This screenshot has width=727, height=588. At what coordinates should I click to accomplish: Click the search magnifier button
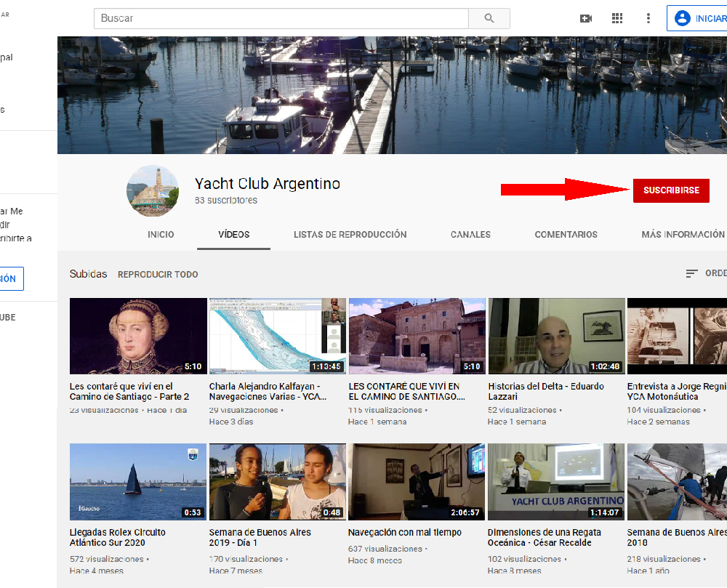tap(489, 18)
